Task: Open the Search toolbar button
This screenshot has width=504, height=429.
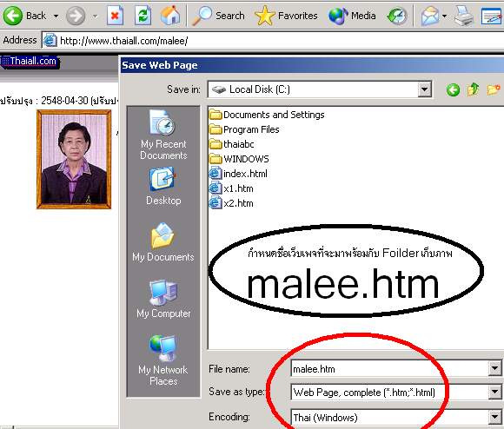Action: pyautogui.click(x=219, y=16)
